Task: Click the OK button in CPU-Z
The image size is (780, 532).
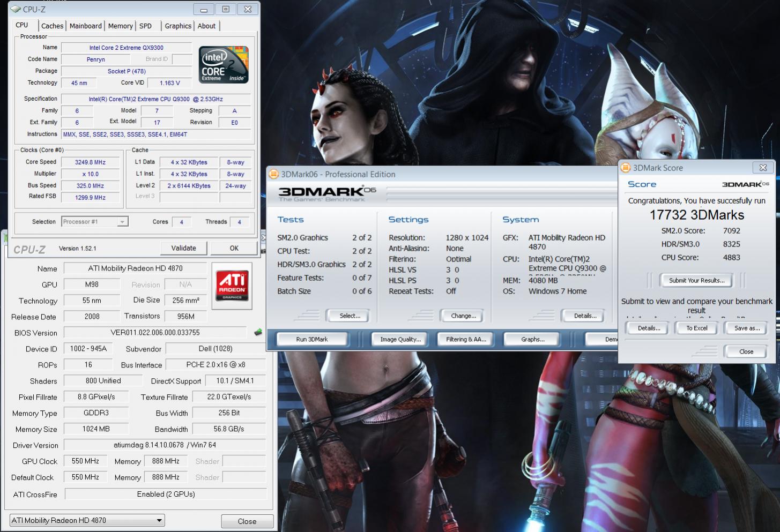Action: pyautogui.click(x=234, y=248)
